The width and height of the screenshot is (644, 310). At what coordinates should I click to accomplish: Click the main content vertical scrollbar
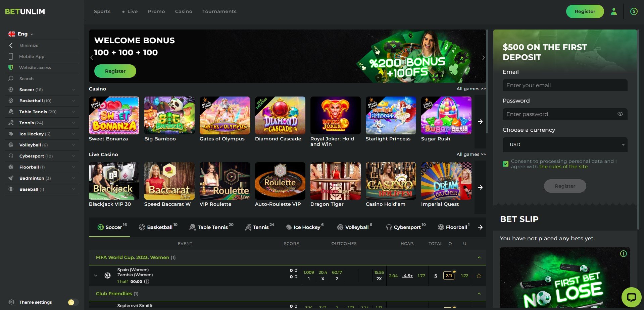[487, 81]
